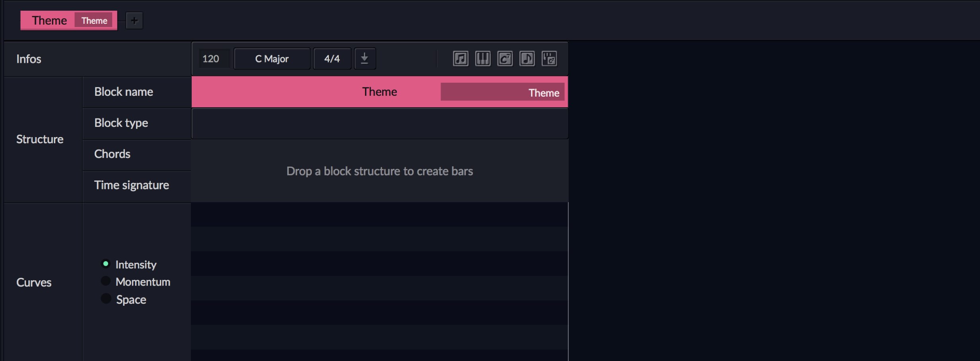Click the single eighth note icon

pos(527,59)
